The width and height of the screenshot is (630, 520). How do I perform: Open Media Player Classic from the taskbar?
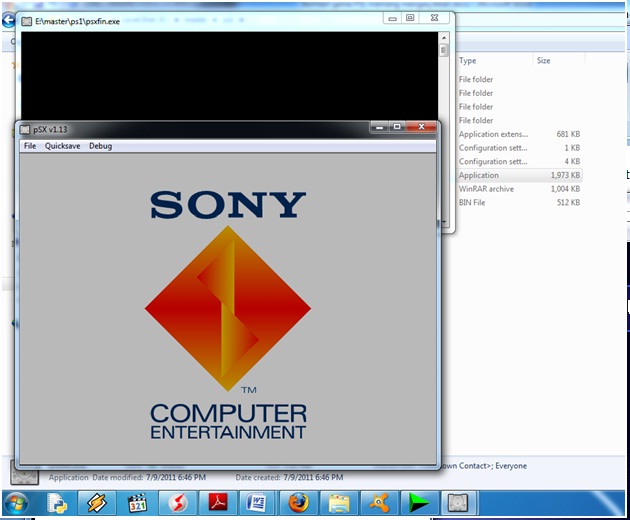[x=137, y=503]
